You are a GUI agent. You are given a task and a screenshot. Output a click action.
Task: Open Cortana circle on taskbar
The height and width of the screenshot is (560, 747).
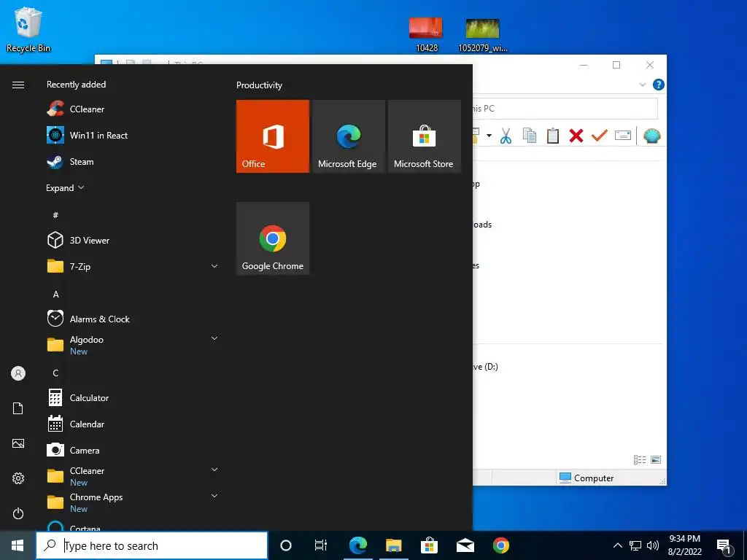click(x=286, y=545)
